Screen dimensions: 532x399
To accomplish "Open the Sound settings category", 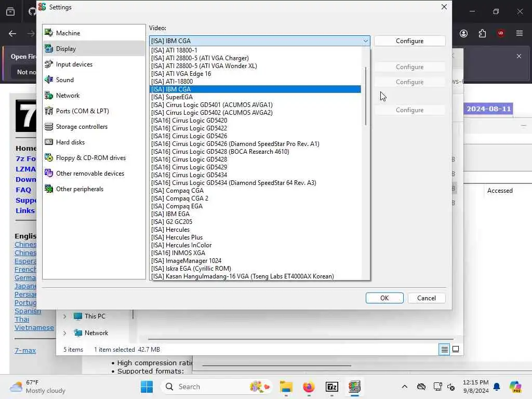I will (x=94, y=79).
